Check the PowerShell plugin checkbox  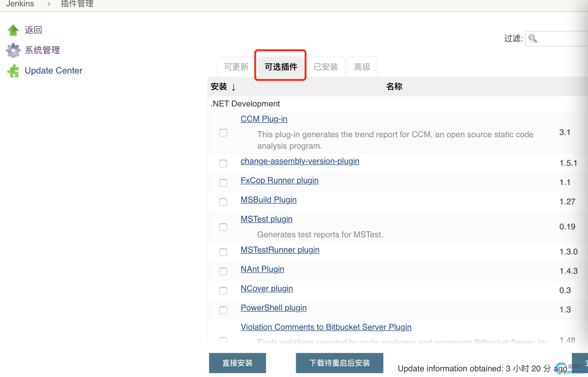pos(223,310)
